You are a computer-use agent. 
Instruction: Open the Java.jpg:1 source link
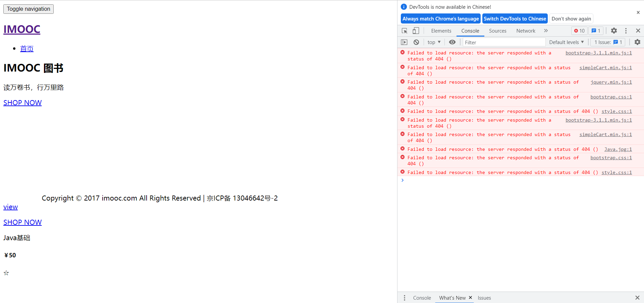[x=618, y=149]
